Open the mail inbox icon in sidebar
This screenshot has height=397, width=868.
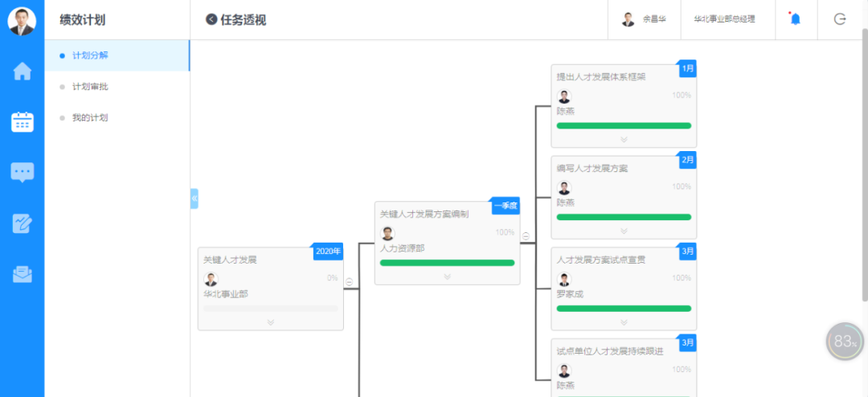23,274
